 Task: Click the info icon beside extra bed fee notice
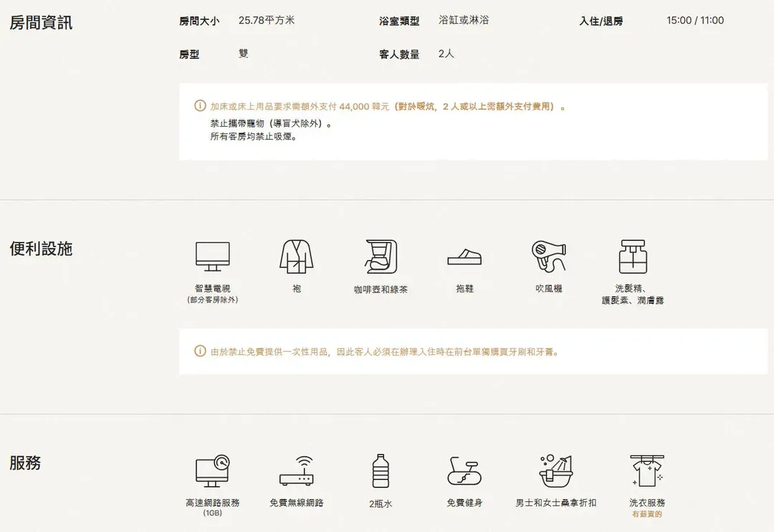[200, 106]
